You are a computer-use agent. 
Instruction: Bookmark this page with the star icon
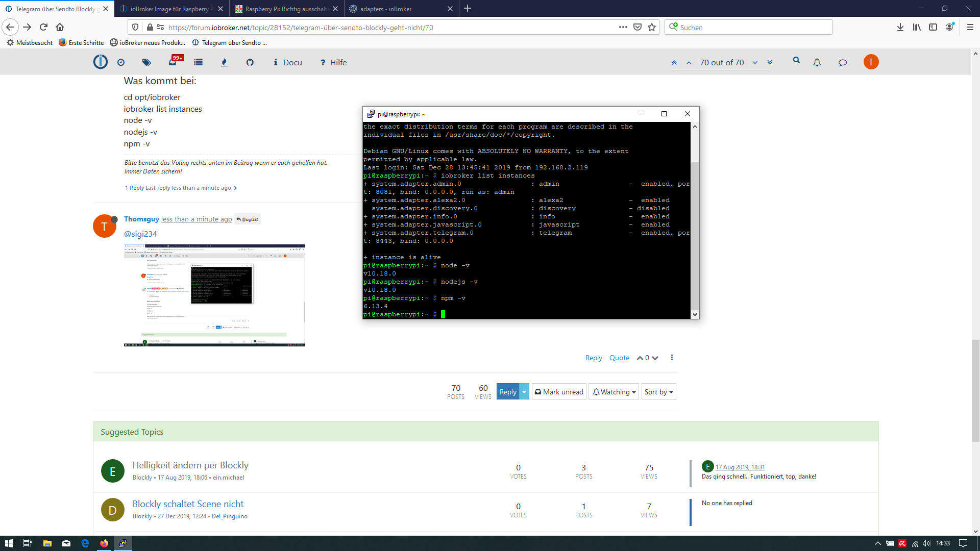point(652,27)
